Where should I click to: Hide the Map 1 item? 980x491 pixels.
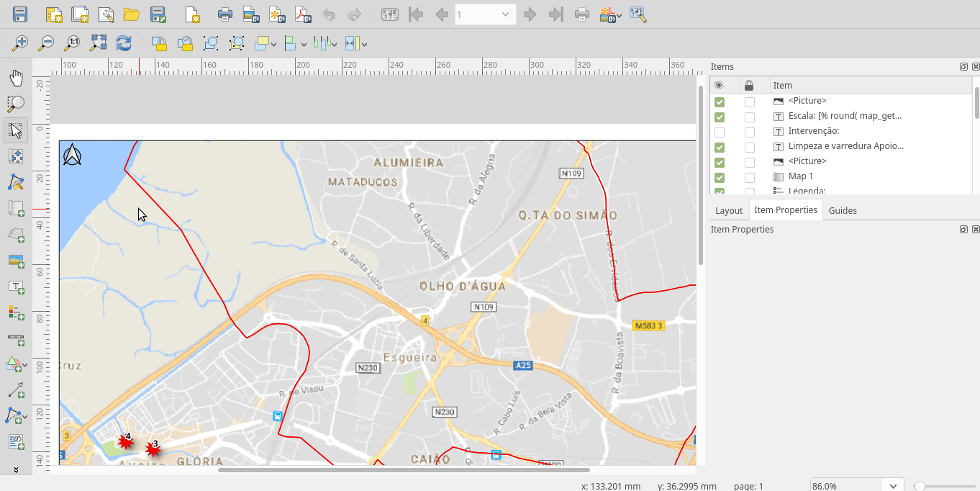(720, 177)
